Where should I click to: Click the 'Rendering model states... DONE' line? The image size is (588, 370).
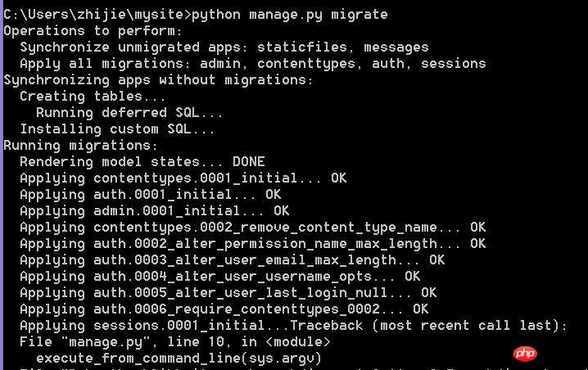tap(142, 161)
